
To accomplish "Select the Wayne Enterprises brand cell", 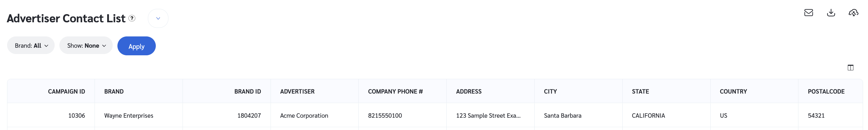I will pyautogui.click(x=129, y=116).
